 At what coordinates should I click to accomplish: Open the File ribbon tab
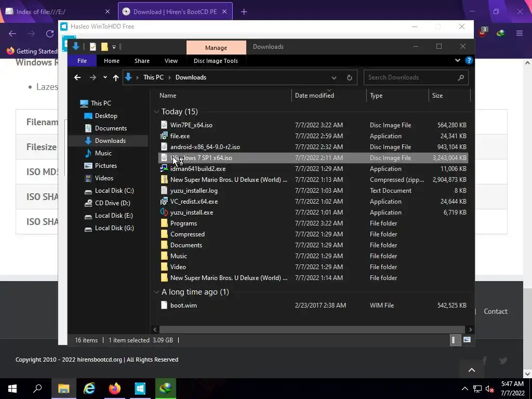coord(82,61)
